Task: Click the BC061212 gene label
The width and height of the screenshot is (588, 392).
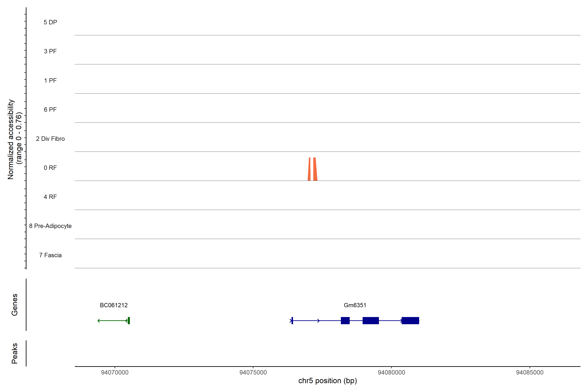Action: pos(114,305)
